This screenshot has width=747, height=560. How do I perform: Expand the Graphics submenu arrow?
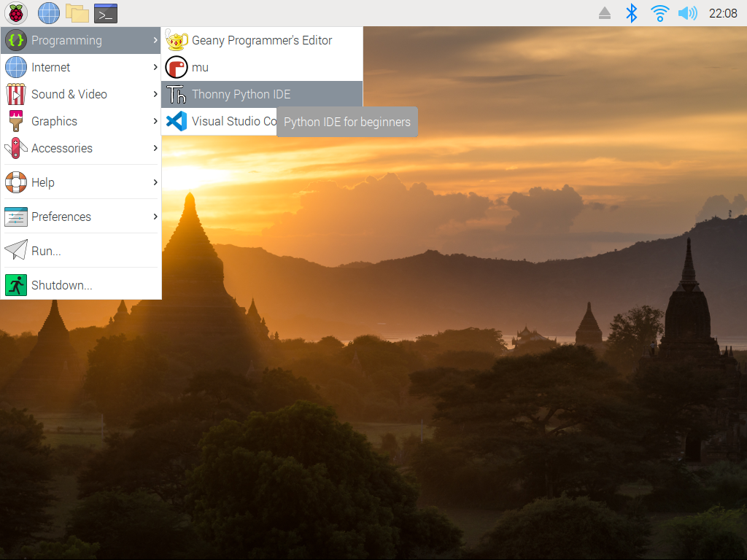coord(155,121)
